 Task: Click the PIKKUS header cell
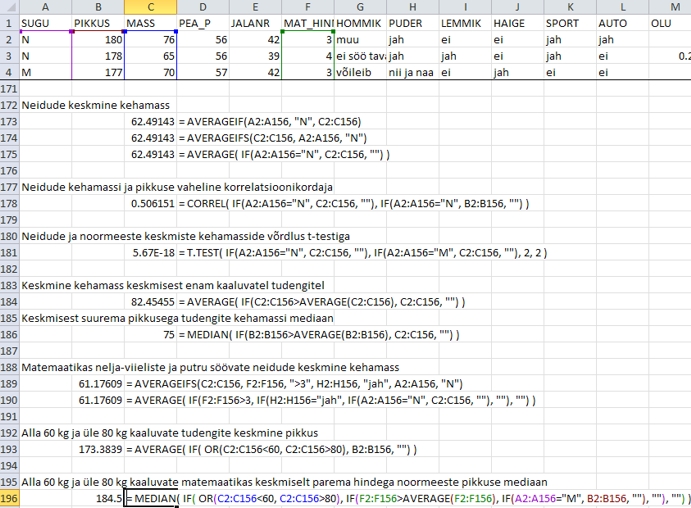pyautogui.click(x=98, y=23)
